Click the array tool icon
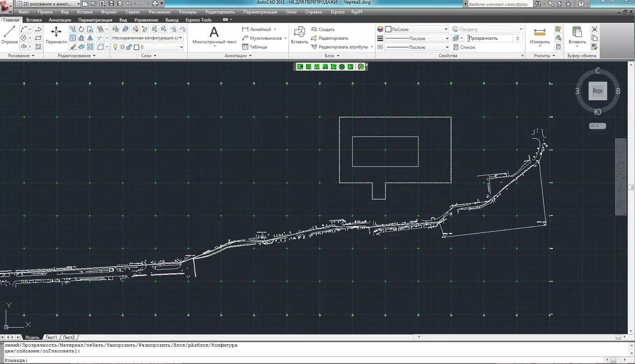 click(x=90, y=47)
